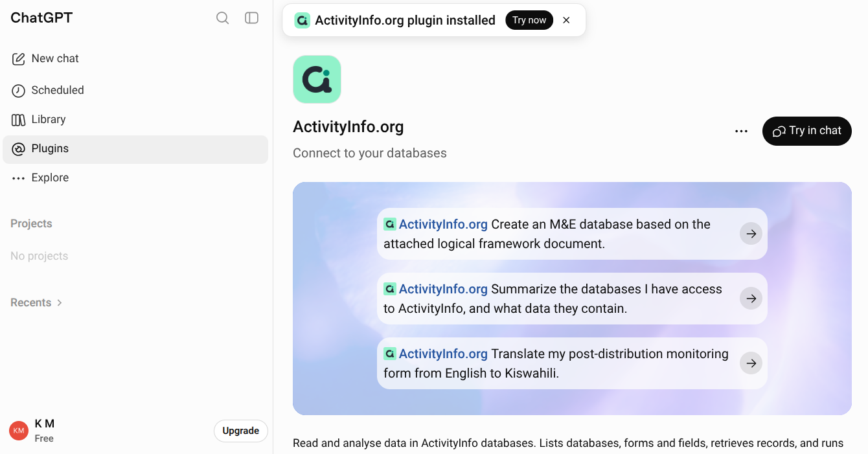Dismiss the plugin installed notification

click(566, 20)
